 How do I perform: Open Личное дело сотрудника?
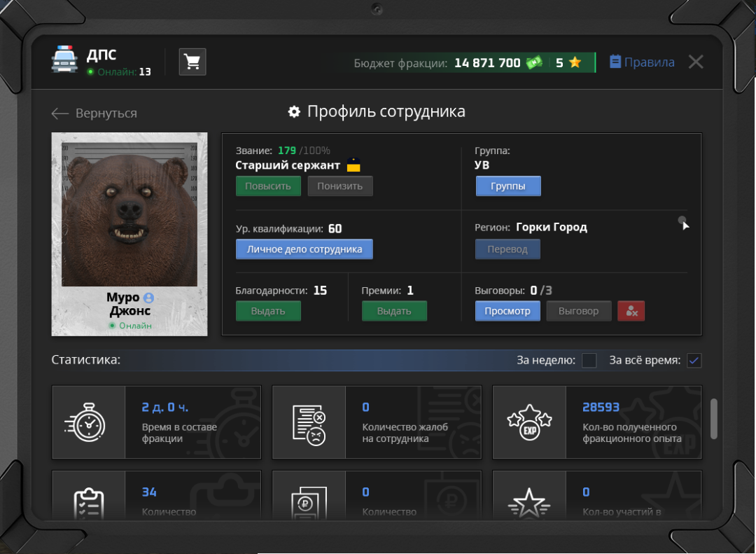click(304, 249)
